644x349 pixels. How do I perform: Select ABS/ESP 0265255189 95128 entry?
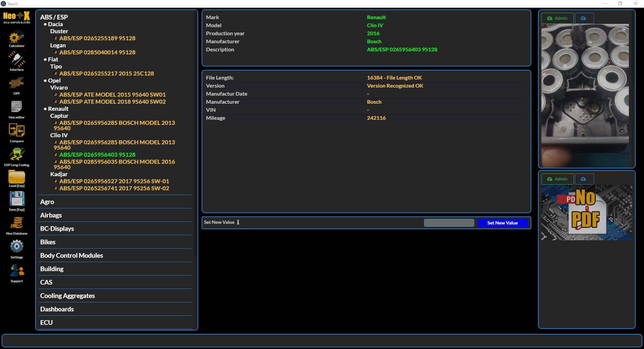[x=97, y=38]
